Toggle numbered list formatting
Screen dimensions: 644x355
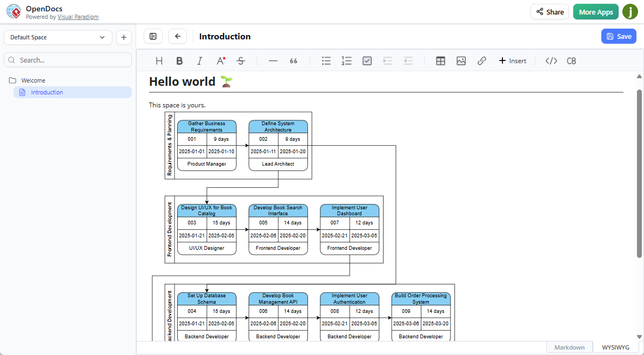point(346,60)
